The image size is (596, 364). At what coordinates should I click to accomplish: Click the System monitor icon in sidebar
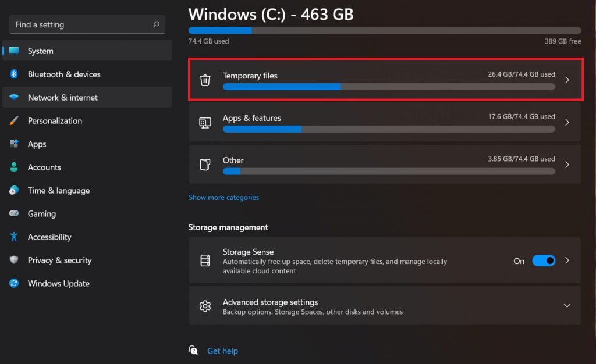[14, 51]
